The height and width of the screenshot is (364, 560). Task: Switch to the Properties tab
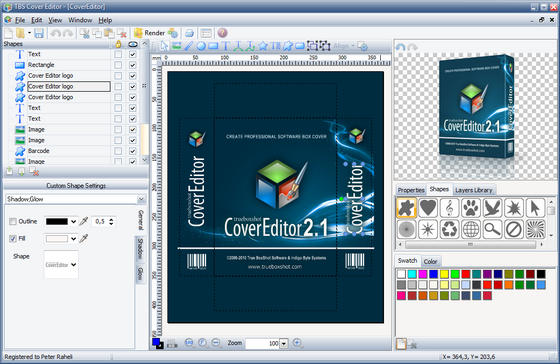[x=411, y=190]
